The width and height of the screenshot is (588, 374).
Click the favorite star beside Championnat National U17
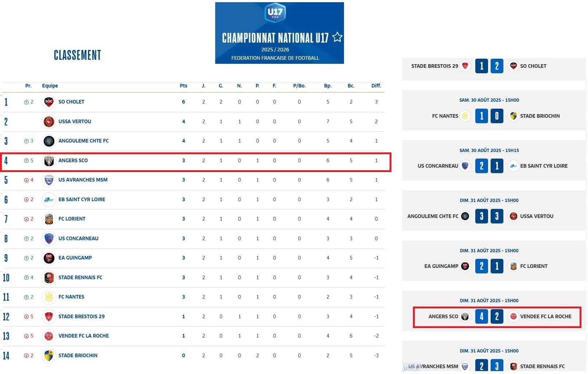pos(337,37)
